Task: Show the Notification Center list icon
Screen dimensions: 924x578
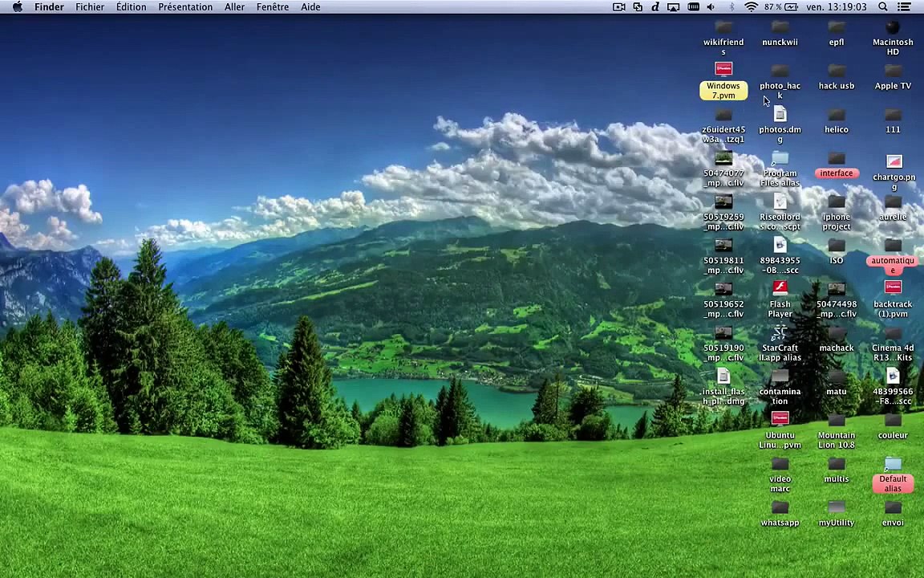Action: [903, 7]
